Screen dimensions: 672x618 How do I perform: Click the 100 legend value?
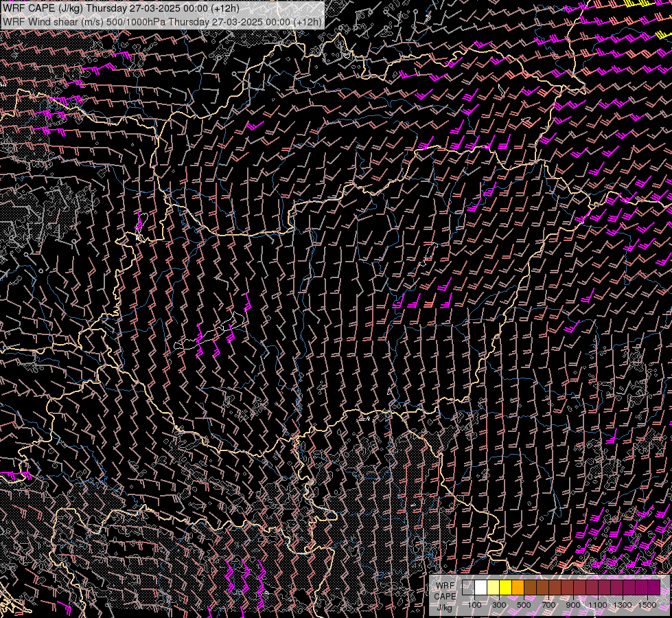pyautogui.click(x=474, y=605)
